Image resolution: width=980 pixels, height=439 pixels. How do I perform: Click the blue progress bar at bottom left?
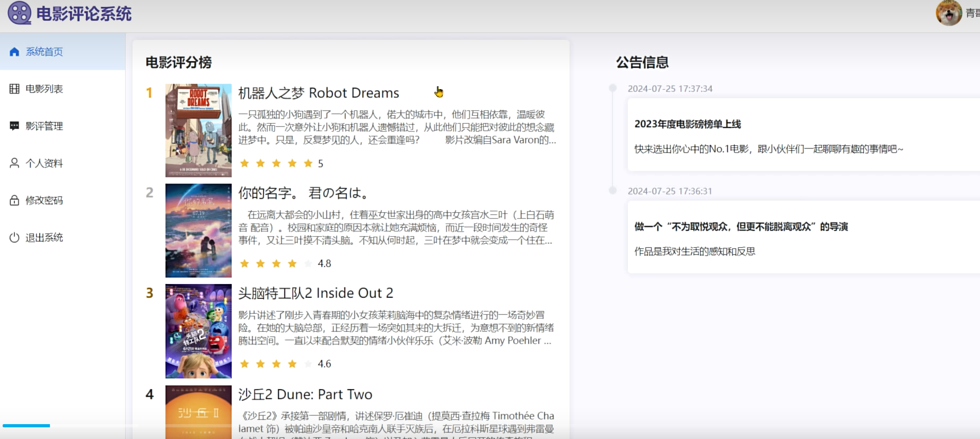pos(26,426)
